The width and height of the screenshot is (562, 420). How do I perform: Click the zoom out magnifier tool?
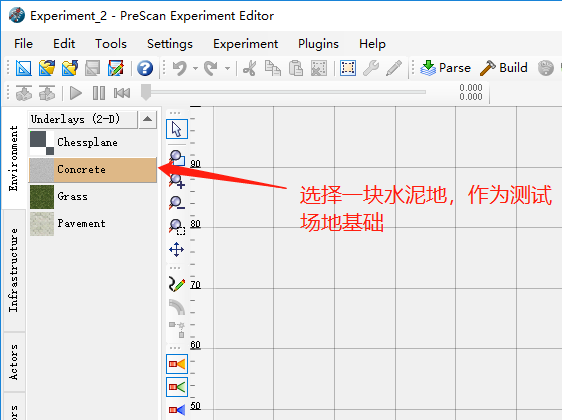click(x=177, y=203)
